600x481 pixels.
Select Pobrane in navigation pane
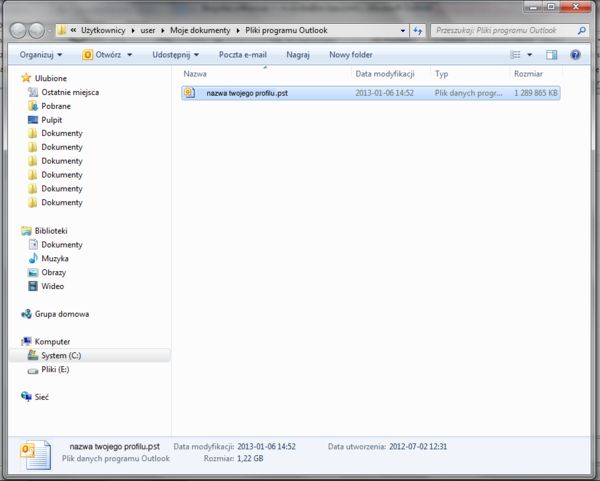pyautogui.click(x=56, y=106)
